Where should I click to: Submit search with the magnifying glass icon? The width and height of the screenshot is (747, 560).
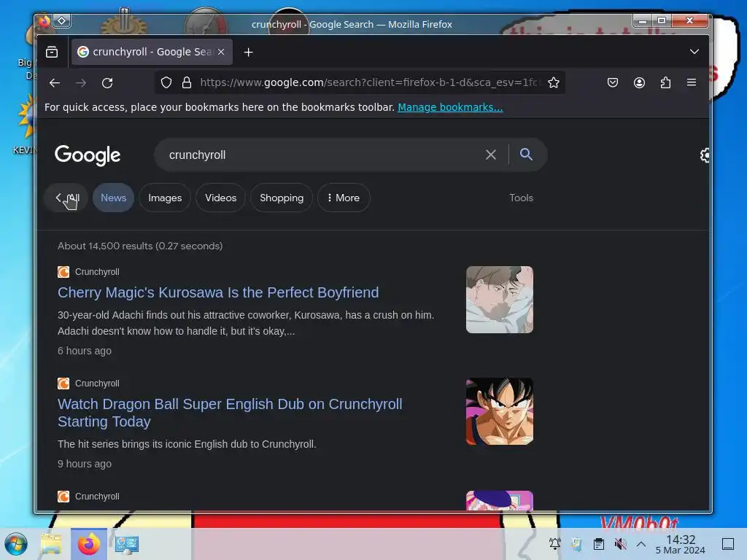coord(526,155)
